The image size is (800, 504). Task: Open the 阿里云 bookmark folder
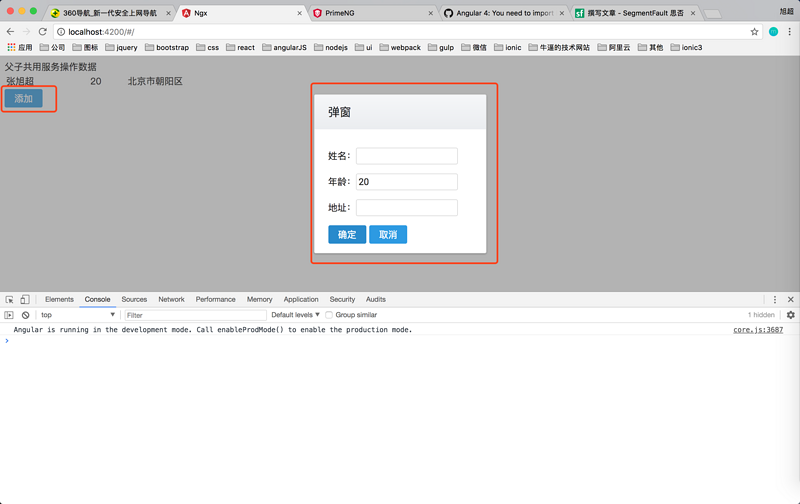click(x=614, y=47)
